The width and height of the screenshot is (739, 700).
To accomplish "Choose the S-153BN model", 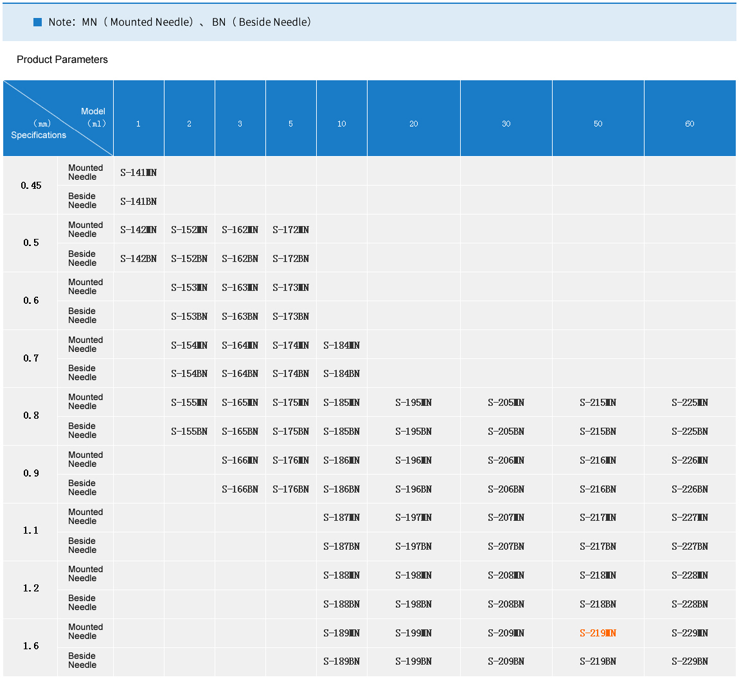I will tap(189, 317).
